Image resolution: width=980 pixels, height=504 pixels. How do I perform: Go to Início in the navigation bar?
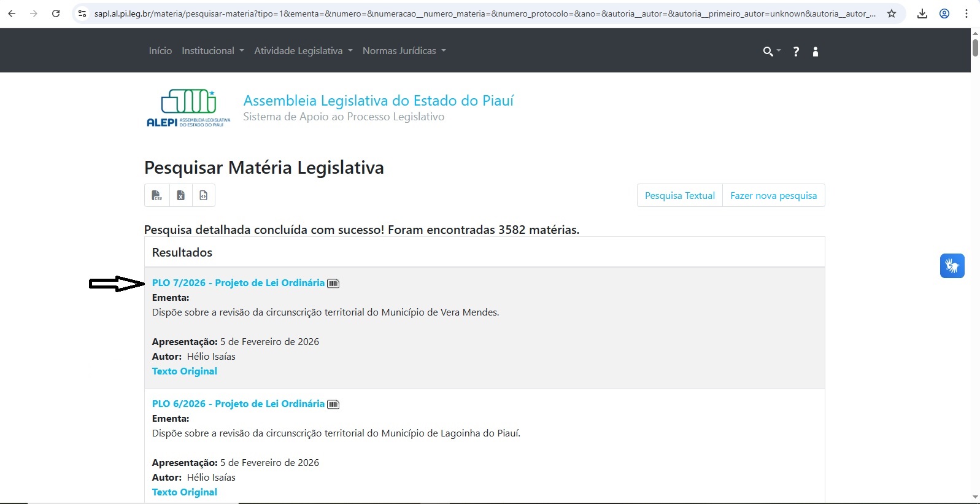160,51
